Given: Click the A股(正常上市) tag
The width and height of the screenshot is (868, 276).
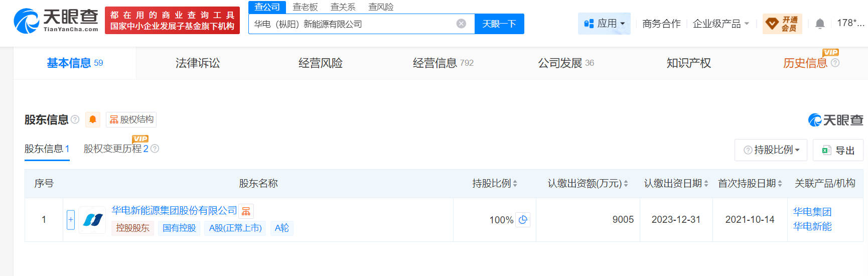Looking at the screenshot, I should click(x=235, y=228).
